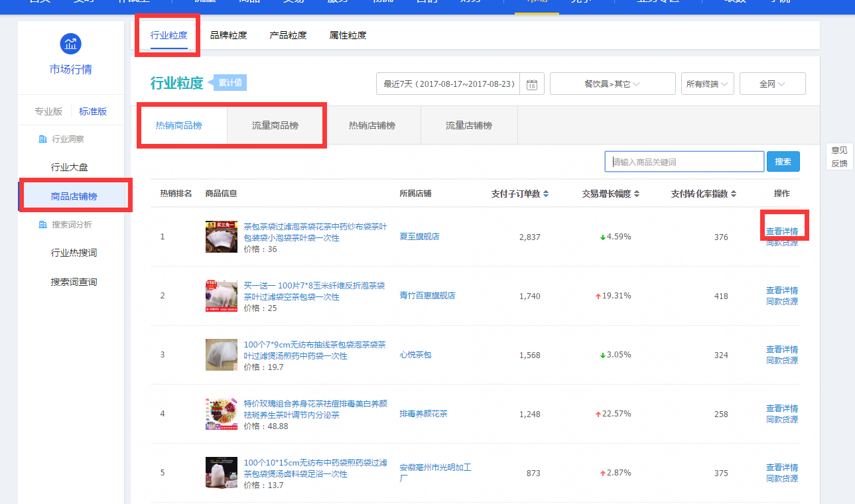This screenshot has height=504, width=855.
Task: Open the 所有终端 dropdown
Action: pos(707,84)
